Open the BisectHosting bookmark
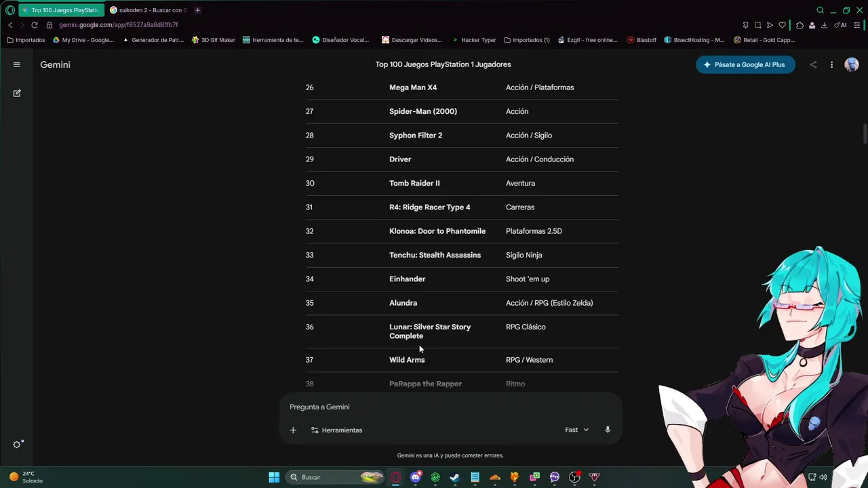 pos(694,40)
